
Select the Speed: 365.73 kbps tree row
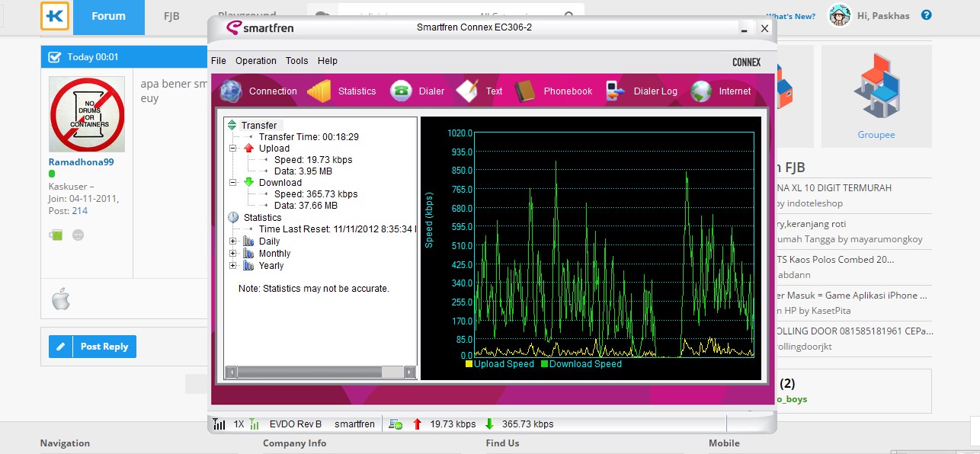pyautogui.click(x=315, y=194)
